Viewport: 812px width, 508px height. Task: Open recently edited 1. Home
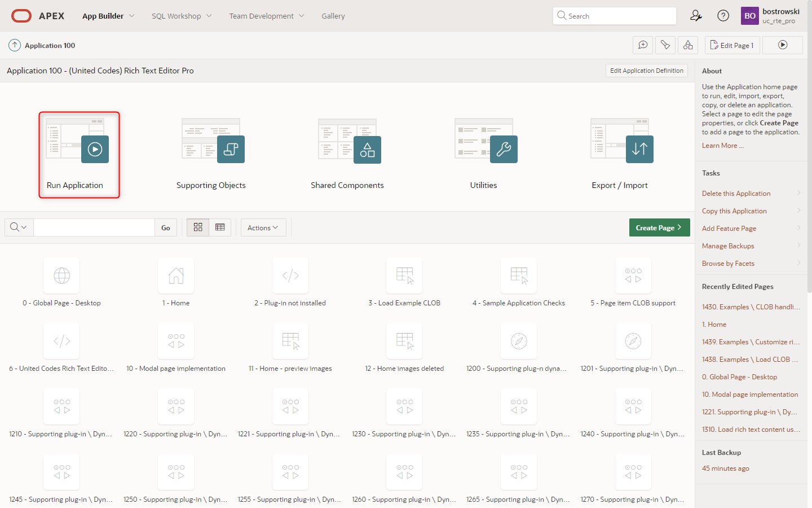coord(714,325)
